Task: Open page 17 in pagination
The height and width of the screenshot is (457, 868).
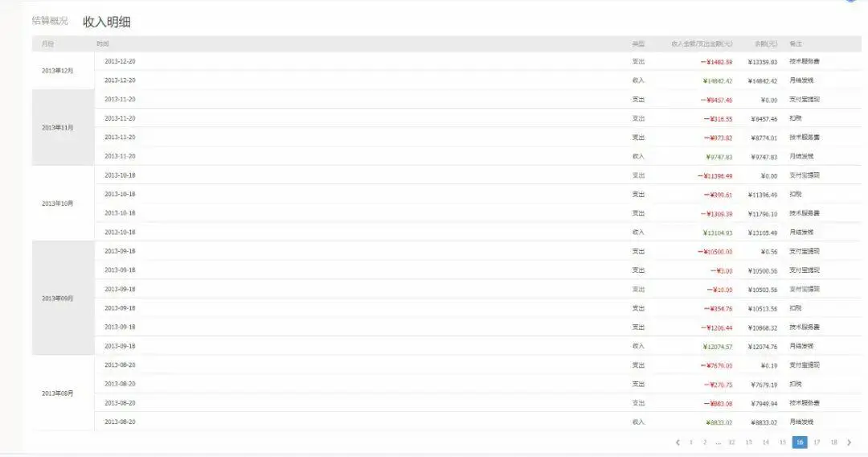Action: click(x=817, y=442)
